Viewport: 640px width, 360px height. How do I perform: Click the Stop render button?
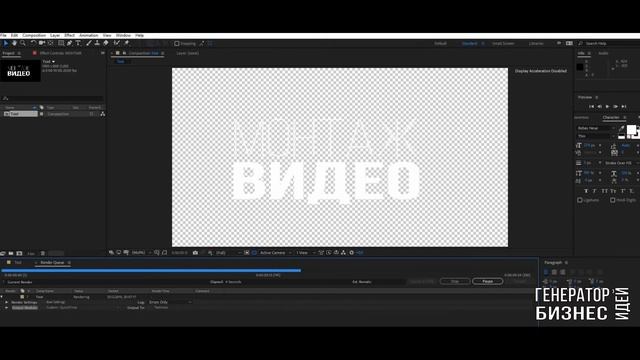click(x=455, y=281)
